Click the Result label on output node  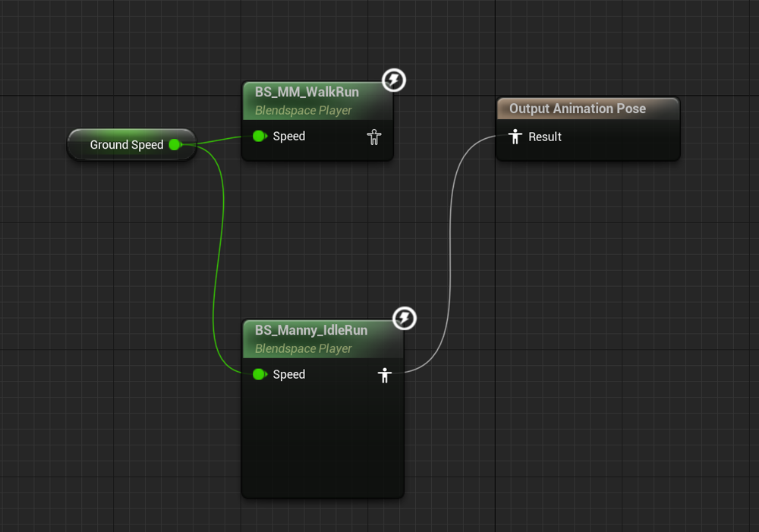pyautogui.click(x=545, y=137)
